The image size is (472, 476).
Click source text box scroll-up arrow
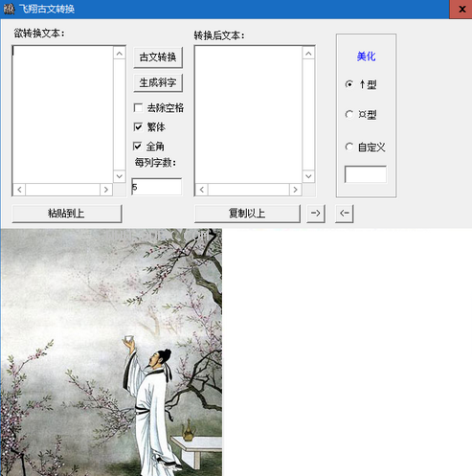coord(120,54)
